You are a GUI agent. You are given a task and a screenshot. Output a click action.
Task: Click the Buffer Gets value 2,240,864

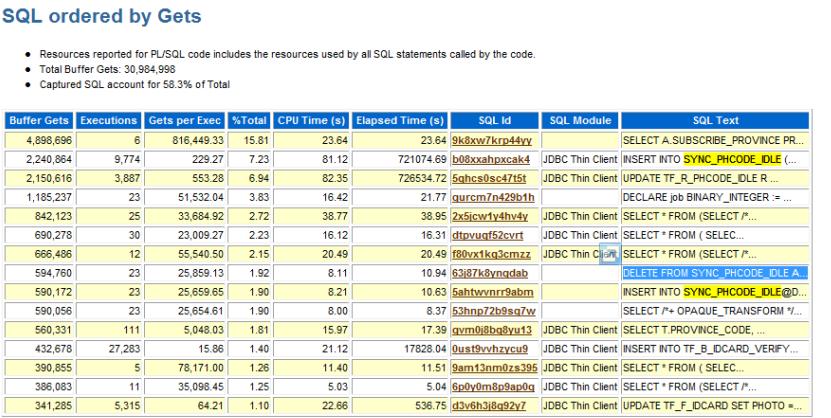pyautogui.click(x=49, y=159)
